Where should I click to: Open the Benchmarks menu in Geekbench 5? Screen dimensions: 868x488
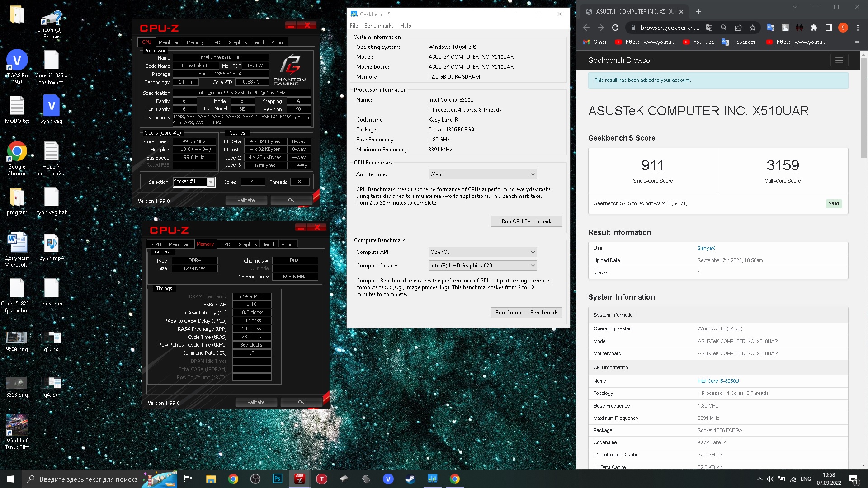[379, 26]
